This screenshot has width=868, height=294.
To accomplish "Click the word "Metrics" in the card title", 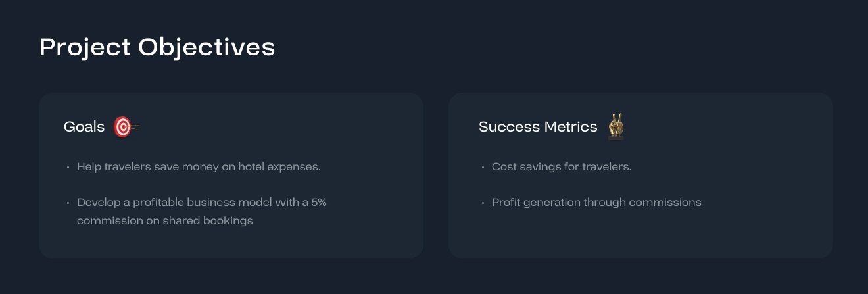I will [x=573, y=127].
